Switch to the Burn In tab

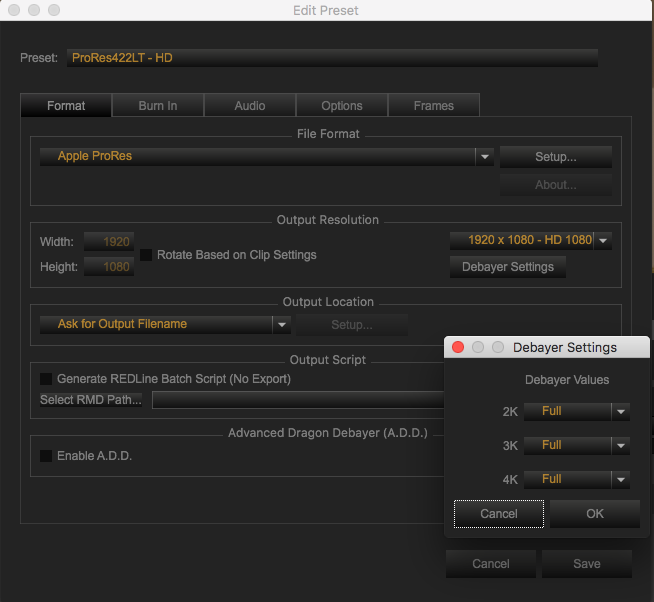point(158,106)
